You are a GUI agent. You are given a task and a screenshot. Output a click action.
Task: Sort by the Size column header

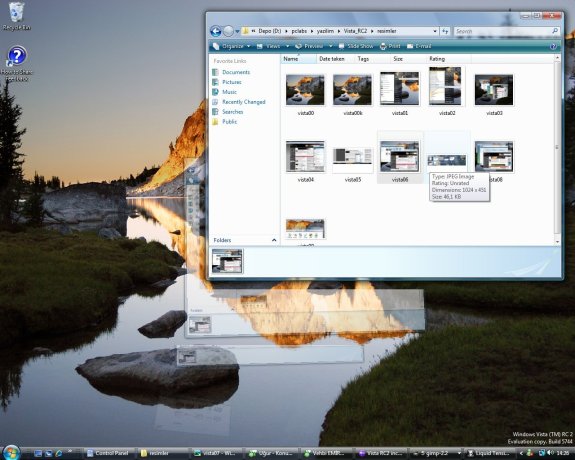(x=408, y=59)
